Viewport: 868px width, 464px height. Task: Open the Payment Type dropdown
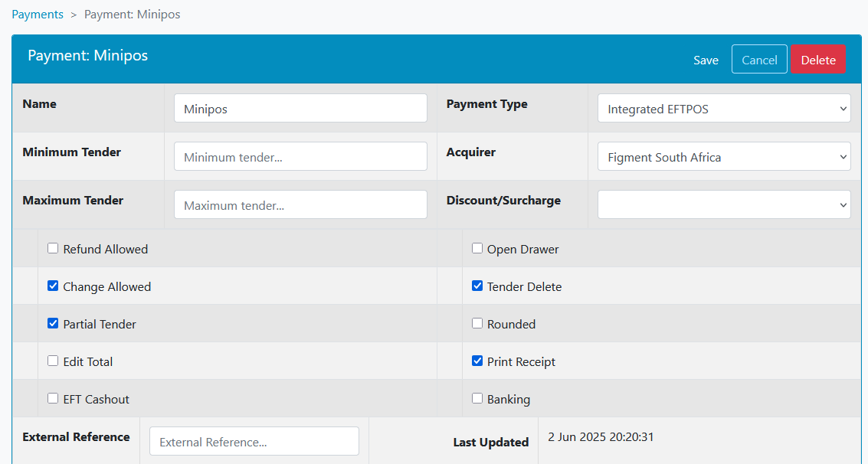[x=724, y=109]
